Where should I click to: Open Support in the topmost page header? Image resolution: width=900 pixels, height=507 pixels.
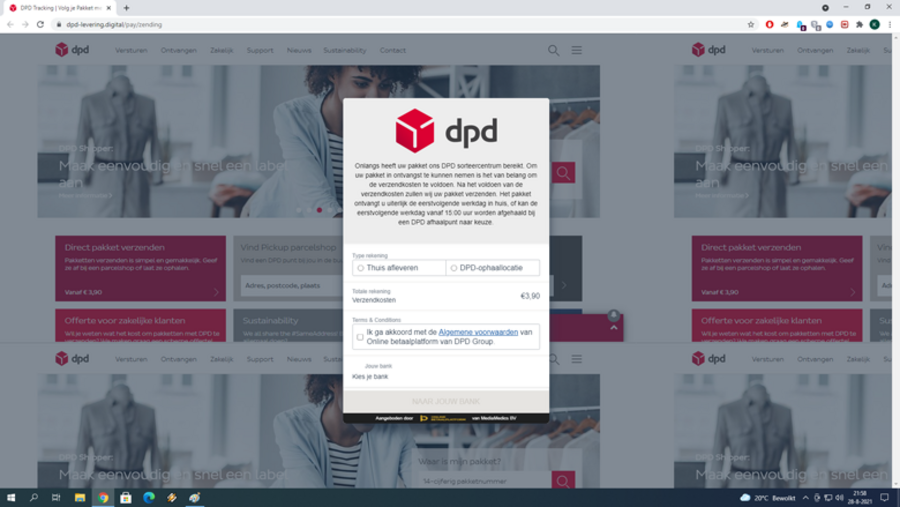point(260,51)
